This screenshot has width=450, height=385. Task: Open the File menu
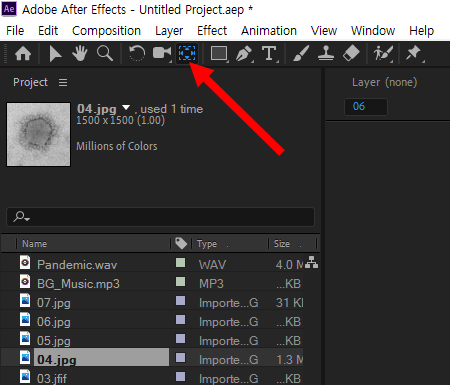[15, 31]
